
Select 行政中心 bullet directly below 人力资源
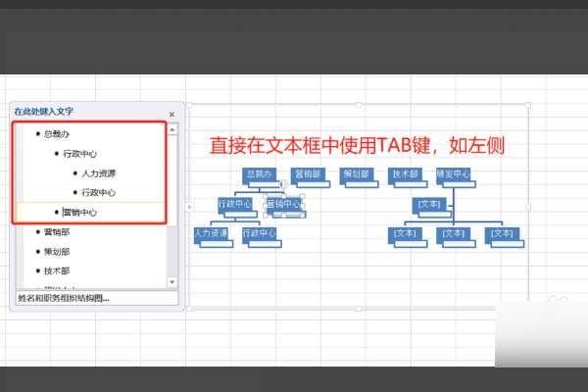pos(99,192)
